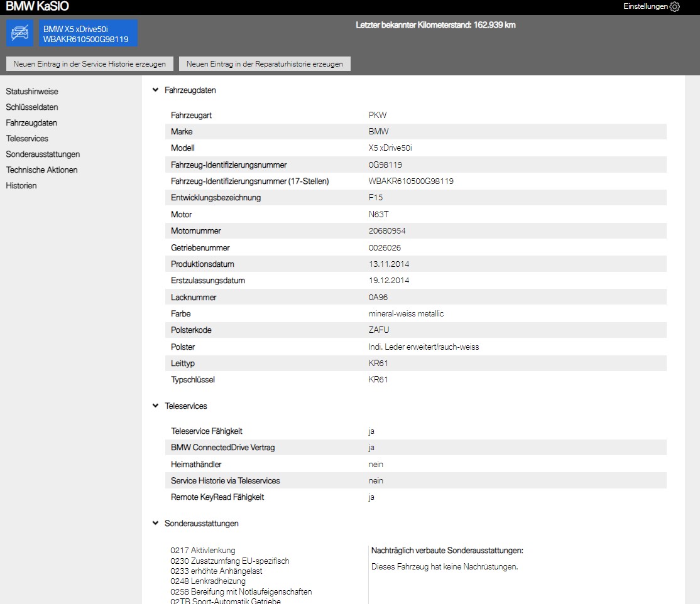
Task: Click the Letzter bekannter Kilometerstand text
Action: (435, 25)
